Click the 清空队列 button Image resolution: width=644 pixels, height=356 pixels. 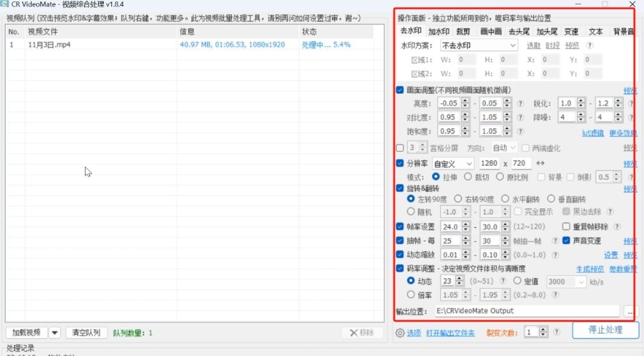point(86,332)
